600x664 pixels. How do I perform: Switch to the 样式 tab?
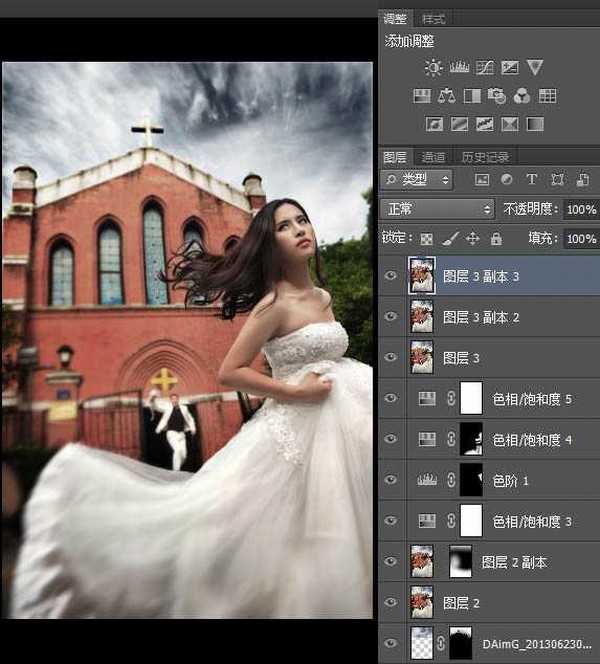[x=433, y=19]
